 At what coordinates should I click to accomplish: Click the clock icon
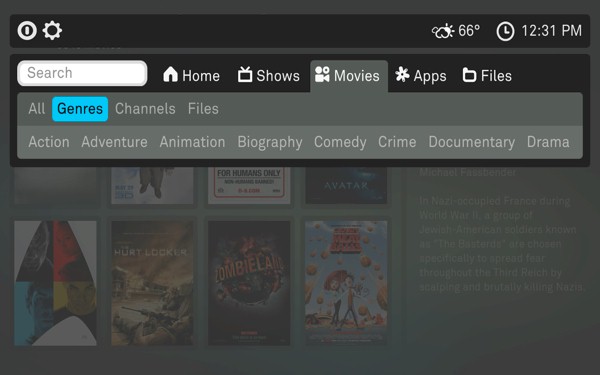(505, 31)
